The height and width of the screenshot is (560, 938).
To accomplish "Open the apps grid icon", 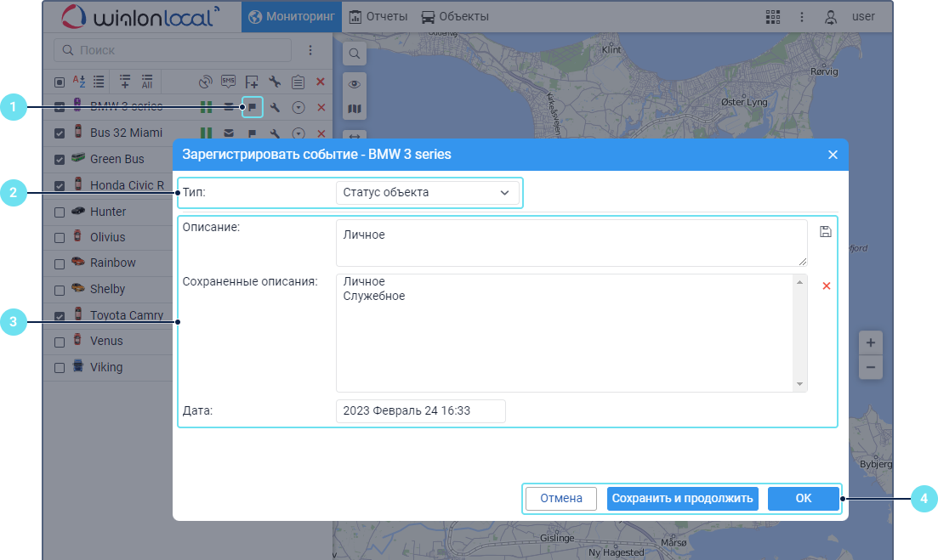I will point(773,17).
